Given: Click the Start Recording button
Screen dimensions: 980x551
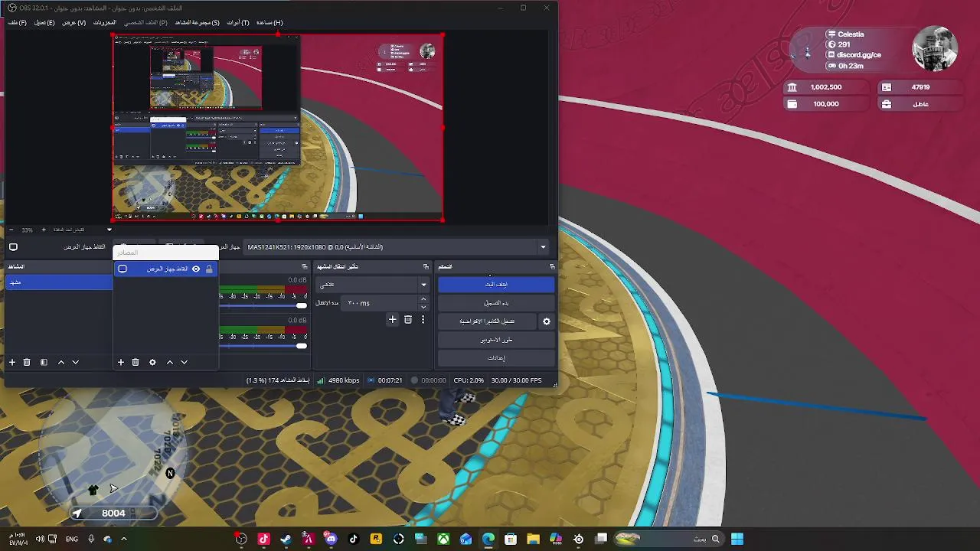Looking at the screenshot, I should 496,303.
